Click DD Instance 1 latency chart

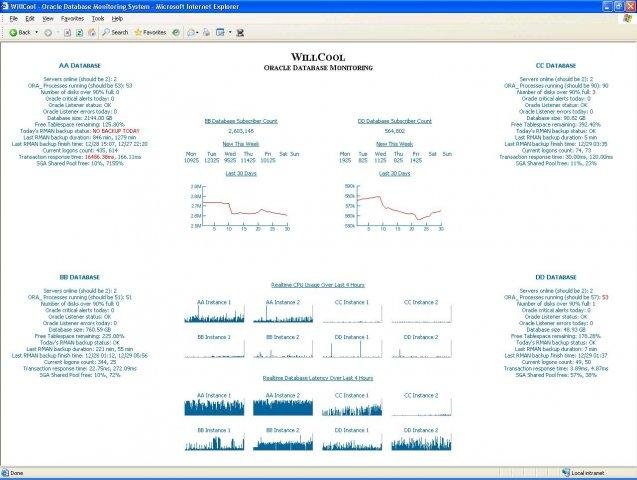pyautogui.click(x=352, y=442)
